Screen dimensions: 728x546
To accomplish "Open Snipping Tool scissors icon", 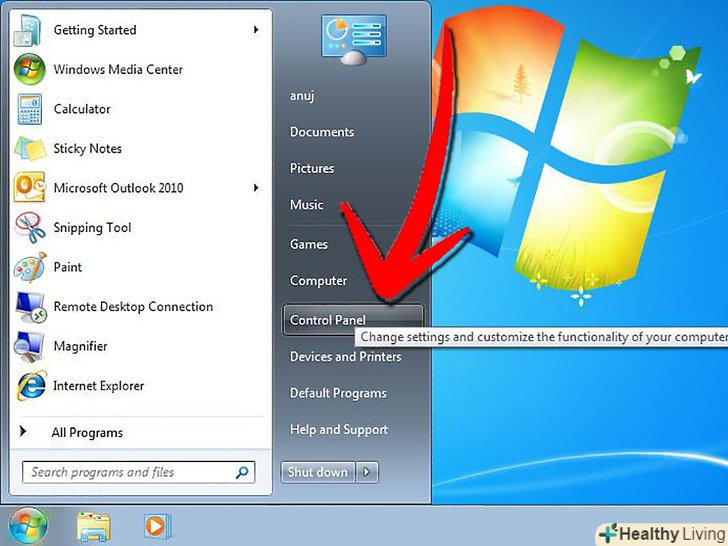I will click(x=30, y=228).
